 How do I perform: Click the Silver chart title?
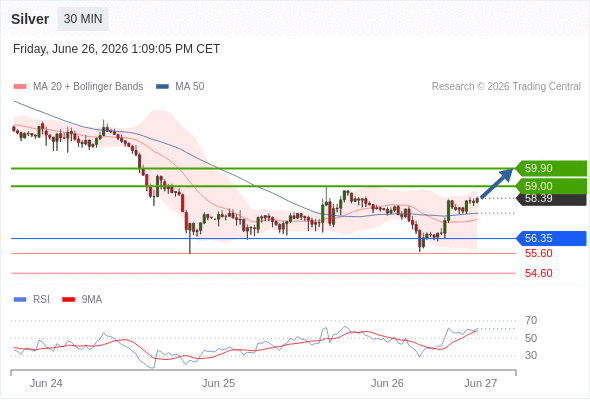(x=30, y=19)
